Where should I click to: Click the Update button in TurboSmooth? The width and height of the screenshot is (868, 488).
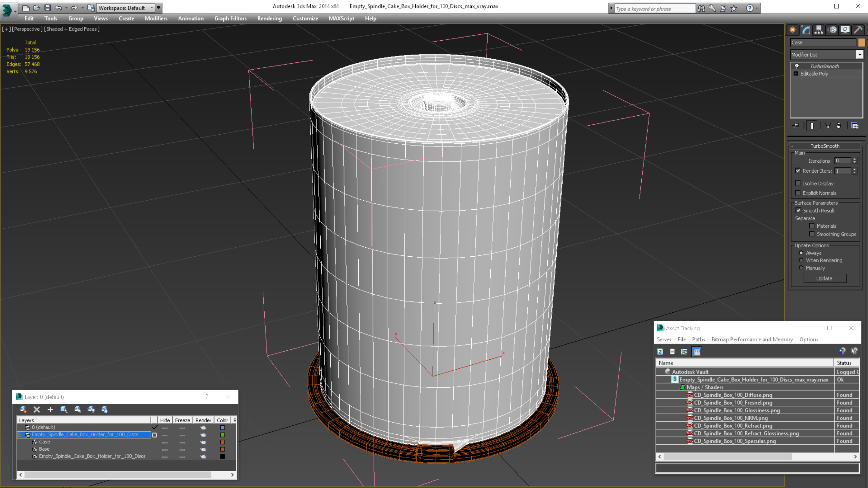click(x=825, y=278)
